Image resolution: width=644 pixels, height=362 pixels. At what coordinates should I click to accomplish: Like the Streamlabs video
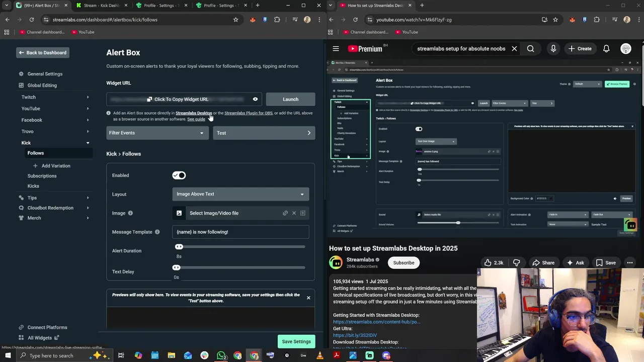click(494, 262)
